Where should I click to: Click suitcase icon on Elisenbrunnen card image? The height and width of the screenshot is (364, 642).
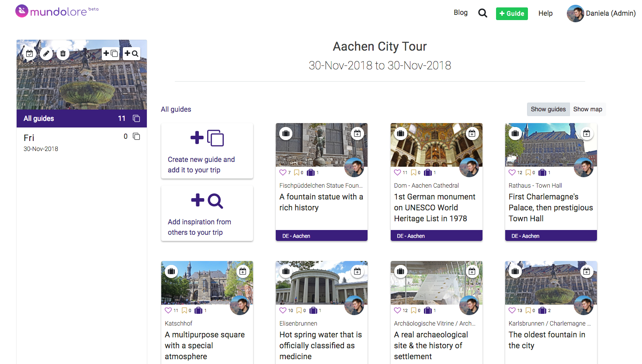[286, 271]
